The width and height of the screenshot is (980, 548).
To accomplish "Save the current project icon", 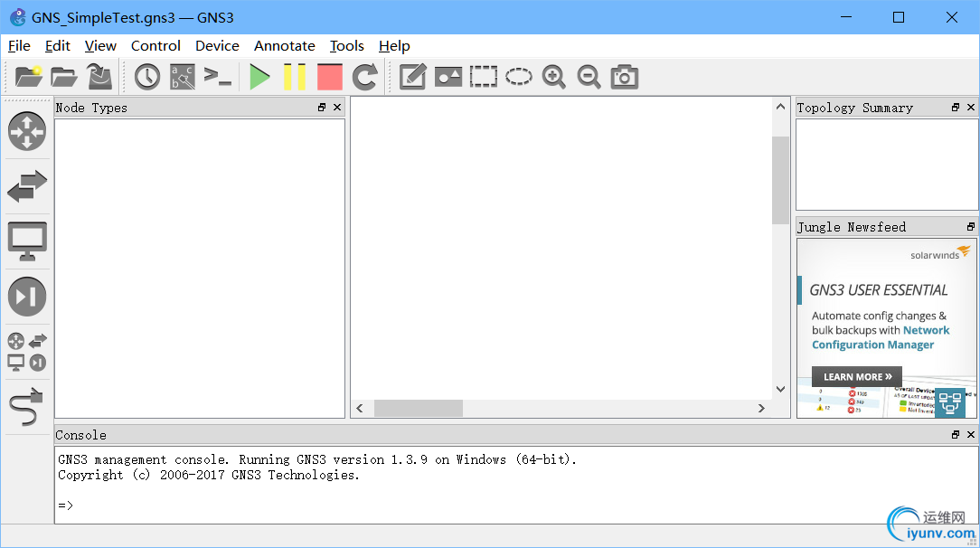I will coord(99,77).
